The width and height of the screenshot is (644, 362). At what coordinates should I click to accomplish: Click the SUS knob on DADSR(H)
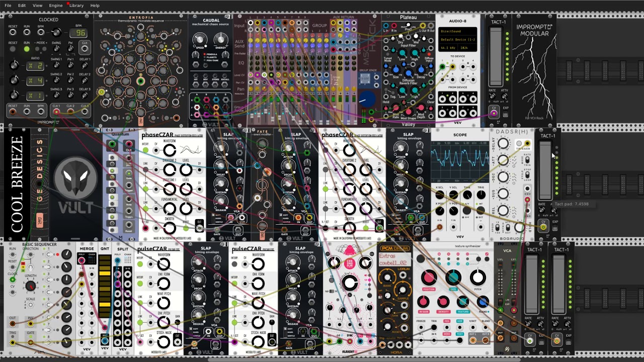(503, 194)
